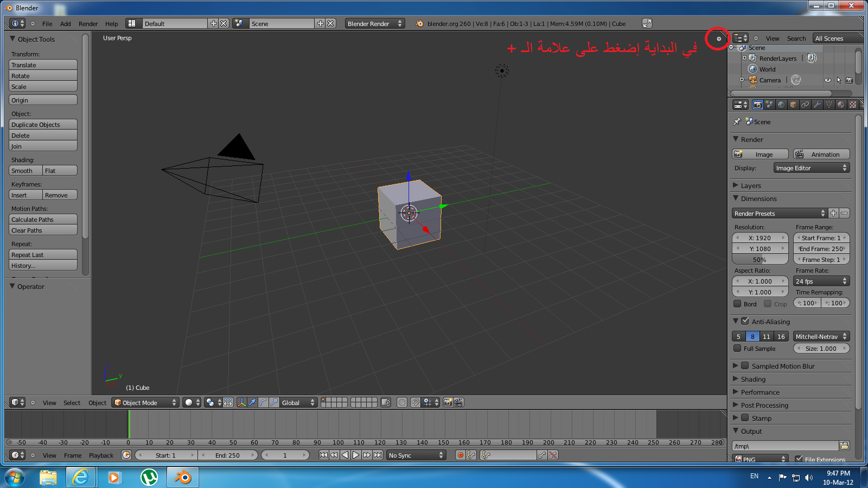Click the pivot point selector icon

click(212, 402)
